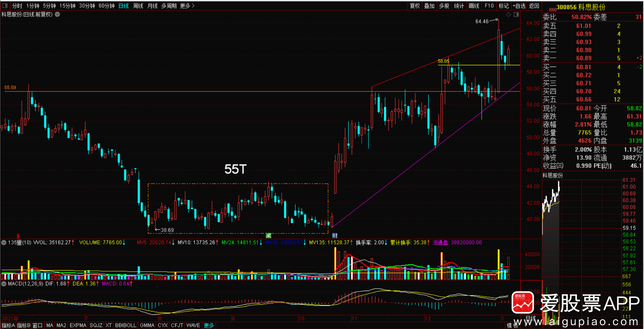This screenshot has width=644, height=329.
Task: Click the 换手 value 2.00%
Action: click(583, 150)
